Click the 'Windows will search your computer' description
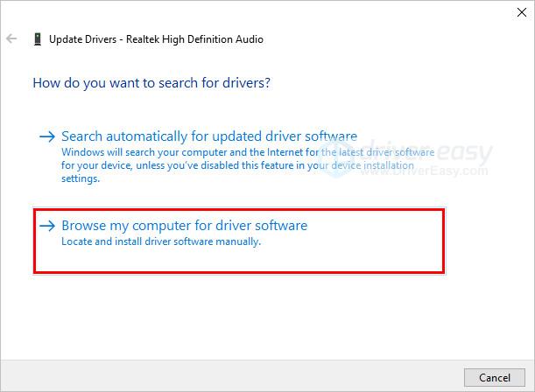Viewport: 535px width, 392px height. click(x=248, y=165)
